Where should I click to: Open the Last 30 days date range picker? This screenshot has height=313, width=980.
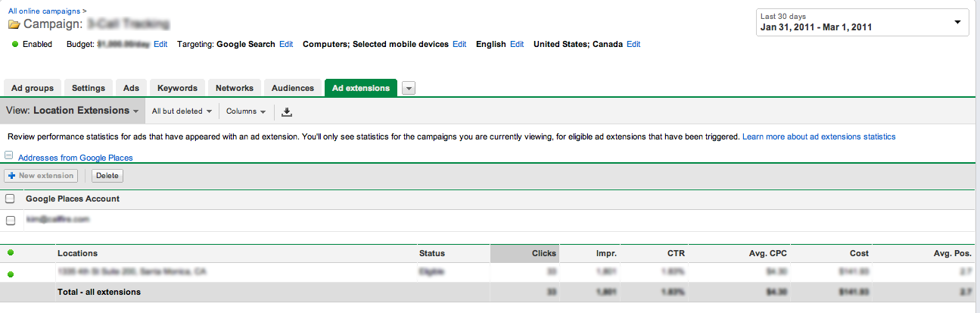[862, 23]
